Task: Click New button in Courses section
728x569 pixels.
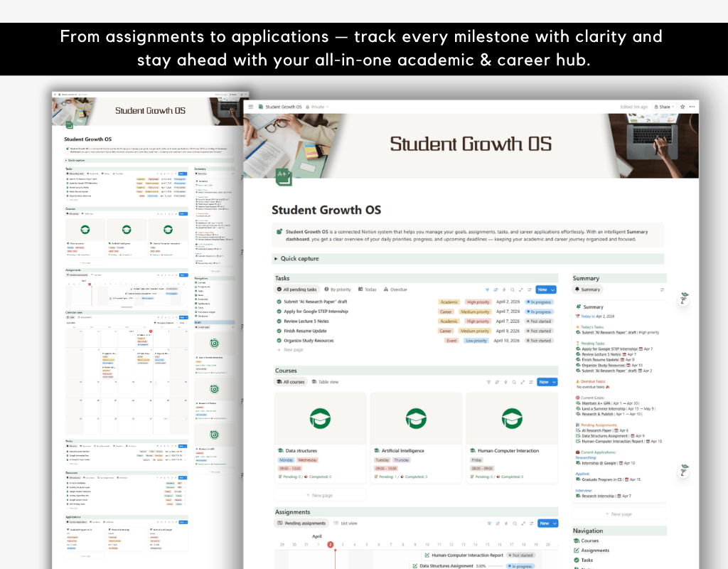Action: point(544,382)
